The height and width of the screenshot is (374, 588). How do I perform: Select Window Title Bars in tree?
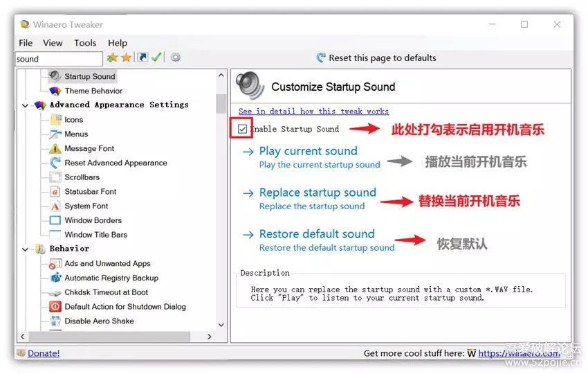coord(95,235)
